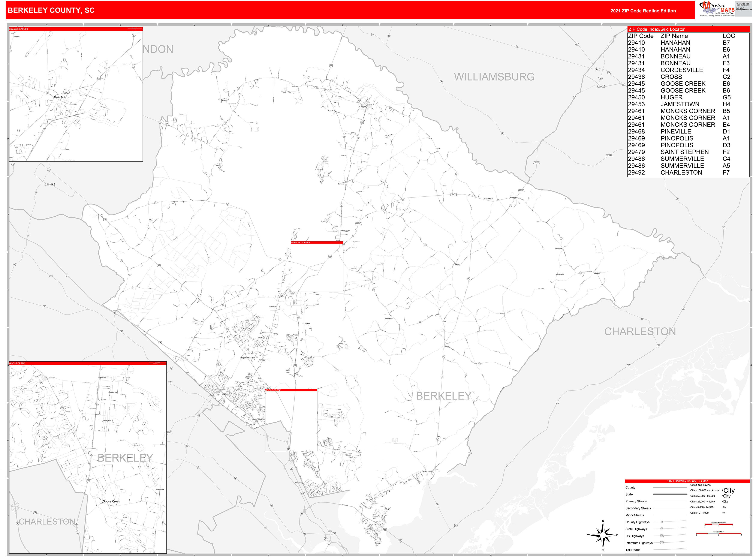Click the "County" legend entry

point(656,488)
